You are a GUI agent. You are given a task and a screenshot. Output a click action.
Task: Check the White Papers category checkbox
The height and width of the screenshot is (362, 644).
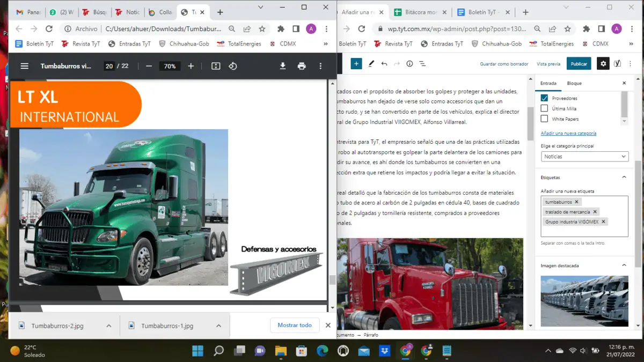pyautogui.click(x=544, y=119)
